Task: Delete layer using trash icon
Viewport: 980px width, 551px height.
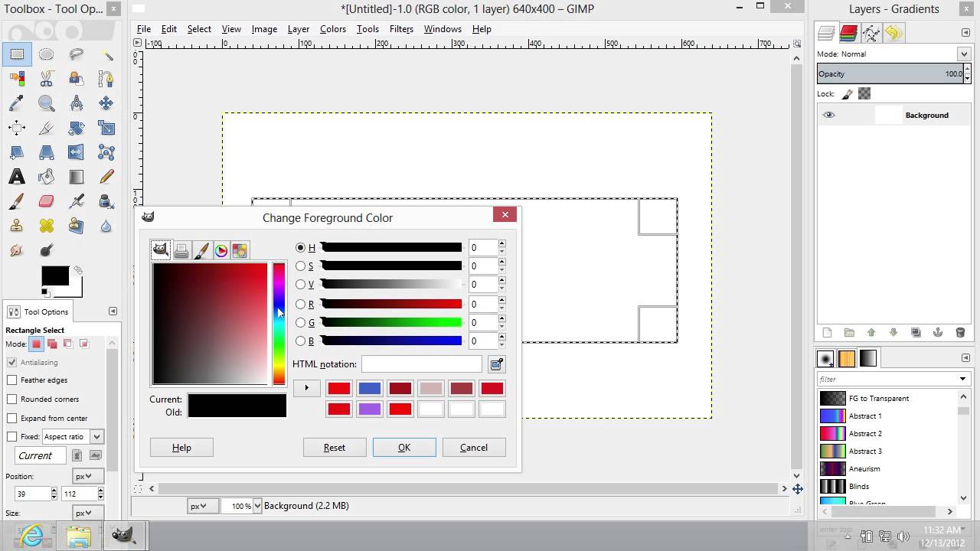Action: (x=960, y=333)
